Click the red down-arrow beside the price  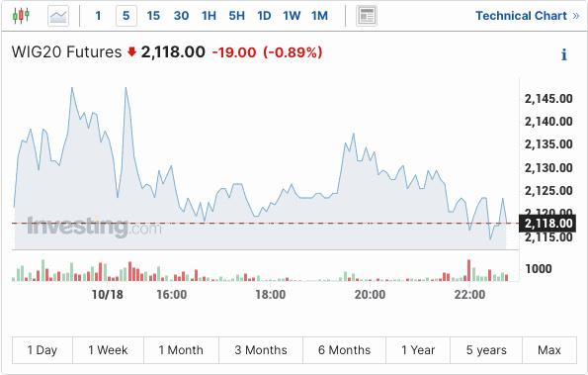[131, 51]
